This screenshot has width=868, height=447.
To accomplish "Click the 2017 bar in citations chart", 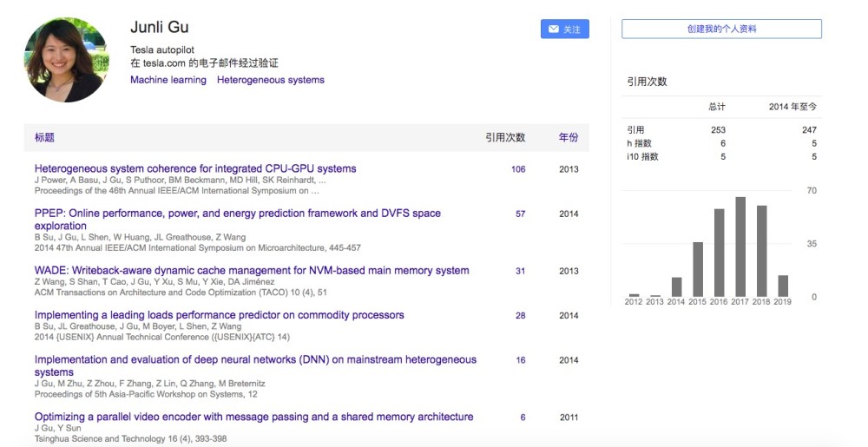I will pyautogui.click(x=740, y=247).
